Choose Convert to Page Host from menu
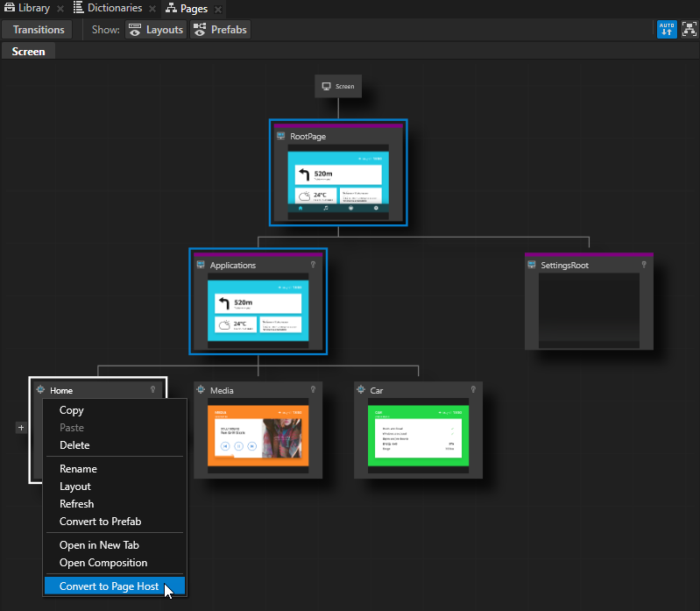 (x=109, y=586)
